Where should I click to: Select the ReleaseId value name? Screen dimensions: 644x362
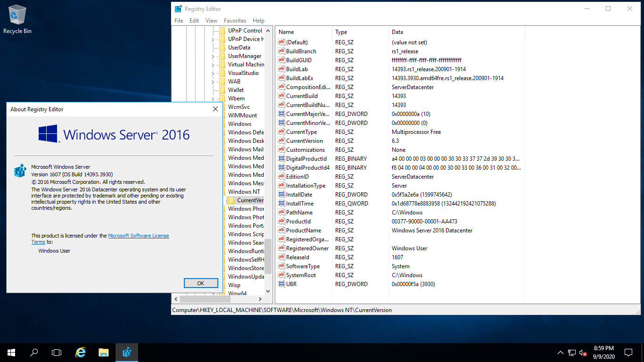pos(297,257)
